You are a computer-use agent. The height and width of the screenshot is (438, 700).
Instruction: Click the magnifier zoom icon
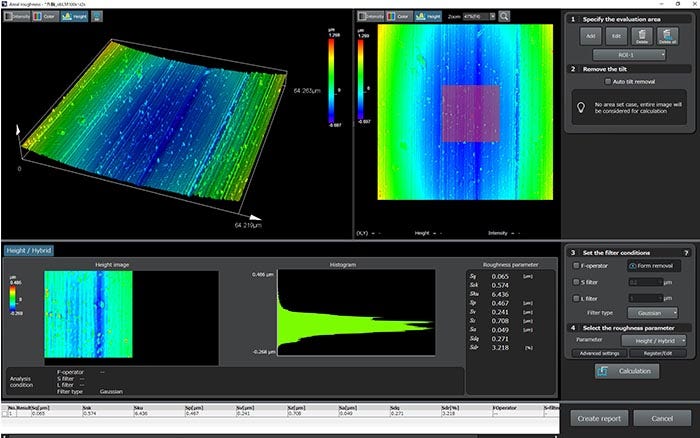504,17
